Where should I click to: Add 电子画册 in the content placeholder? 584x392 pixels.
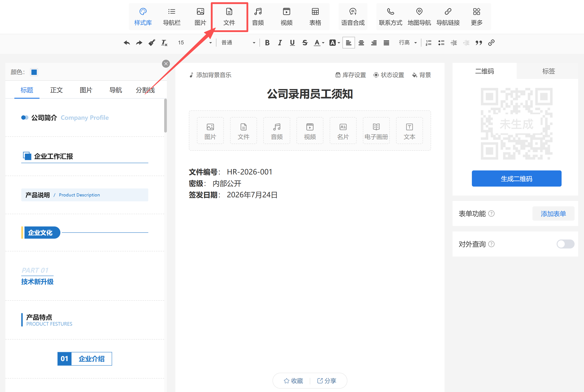[376, 131]
